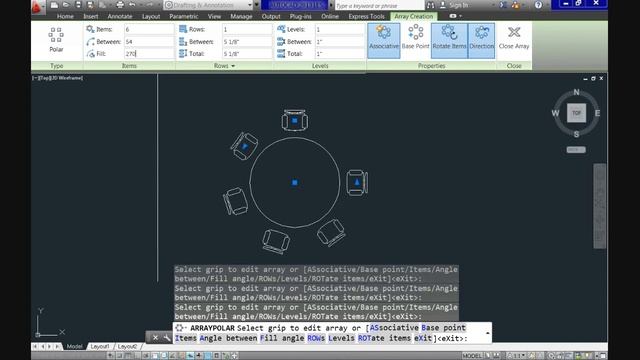Click the Save icon in quick access

click(x=78, y=5)
